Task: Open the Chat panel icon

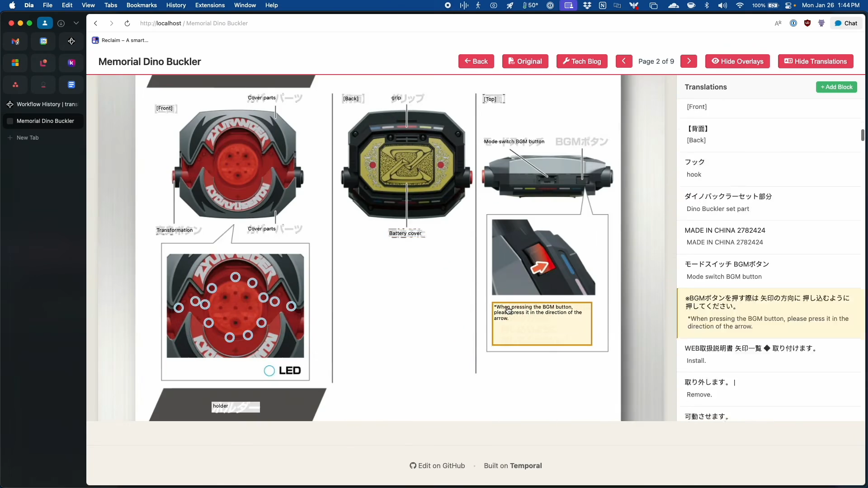Action: coord(846,23)
